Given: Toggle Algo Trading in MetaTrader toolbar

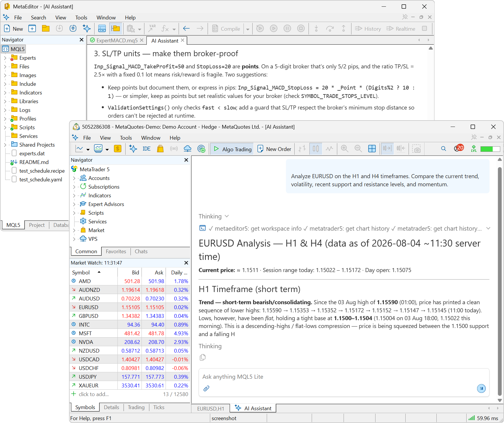Looking at the screenshot, I should [x=232, y=149].
